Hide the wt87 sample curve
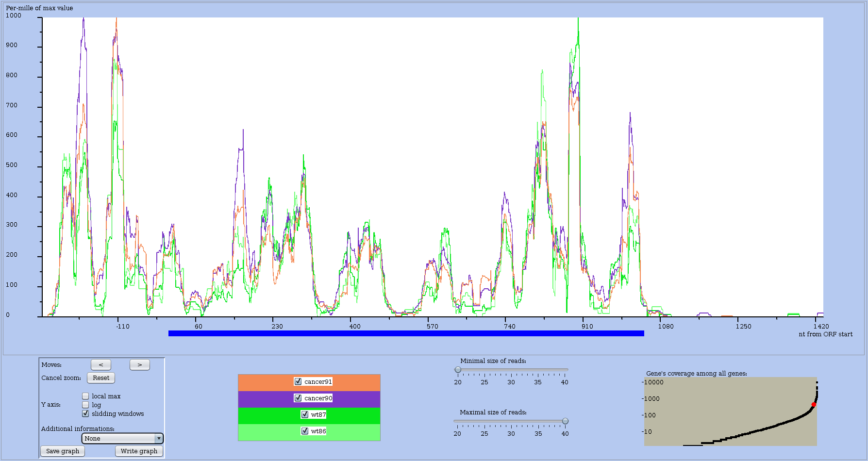 (305, 415)
